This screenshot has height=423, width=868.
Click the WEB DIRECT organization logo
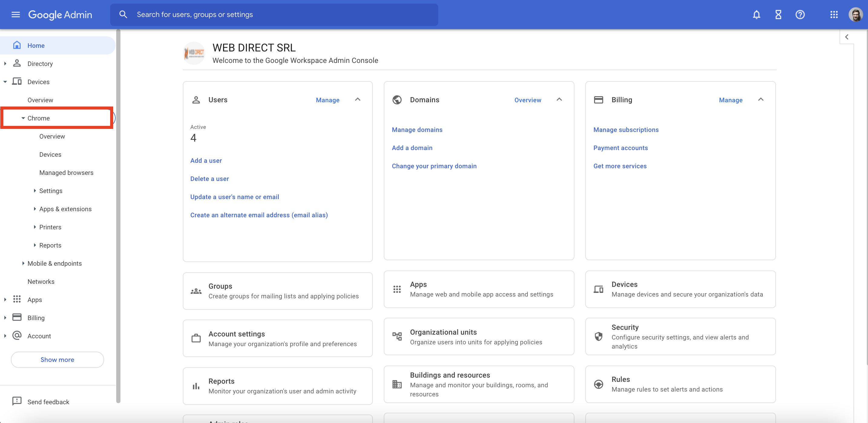tap(194, 53)
